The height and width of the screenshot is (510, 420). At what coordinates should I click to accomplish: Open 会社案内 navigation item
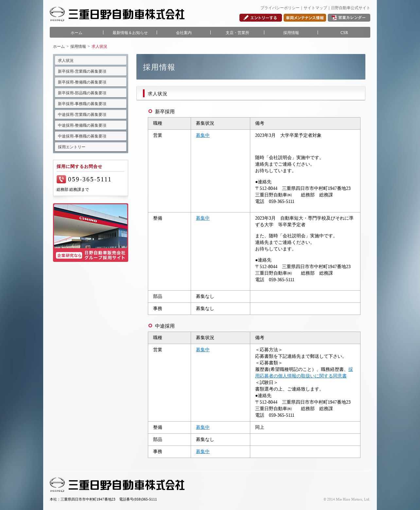pos(184,33)
